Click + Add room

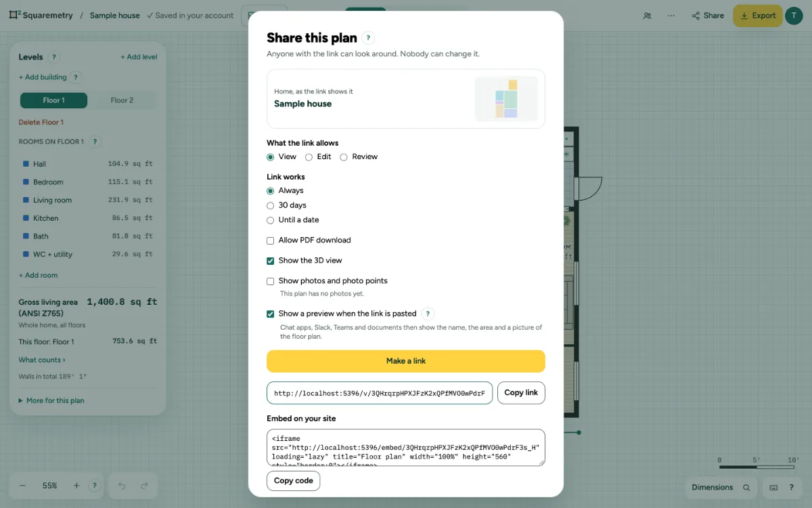coord(38,275)
